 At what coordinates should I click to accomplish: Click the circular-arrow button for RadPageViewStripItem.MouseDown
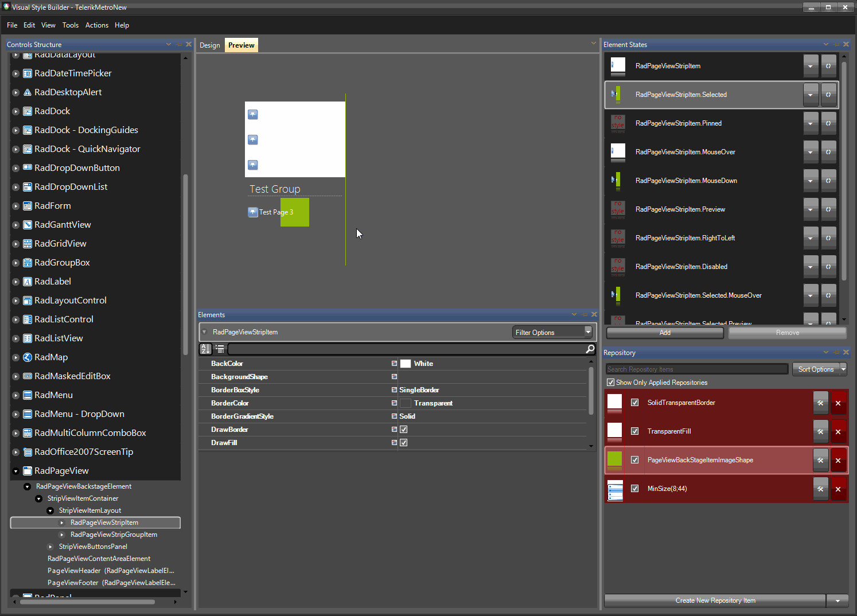(x=828, y=181)
